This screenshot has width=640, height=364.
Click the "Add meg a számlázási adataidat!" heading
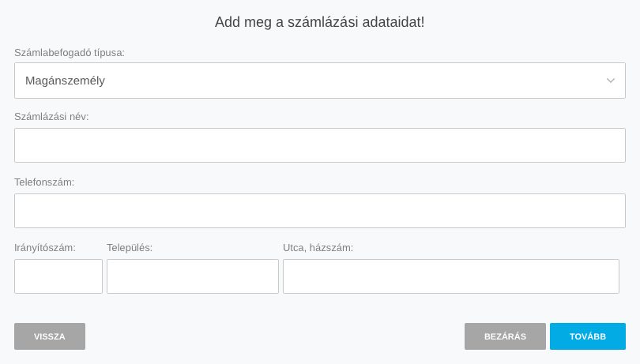click(319, 22)
